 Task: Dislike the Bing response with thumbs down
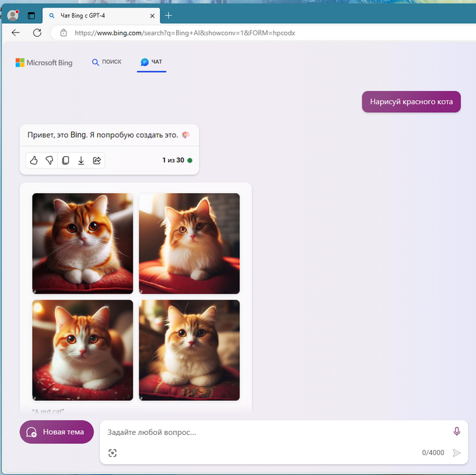click(49, 160)
